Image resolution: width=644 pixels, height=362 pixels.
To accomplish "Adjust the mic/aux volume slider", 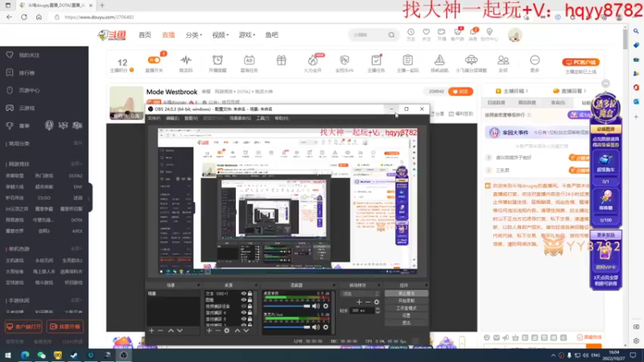I will tap(287, 327).
